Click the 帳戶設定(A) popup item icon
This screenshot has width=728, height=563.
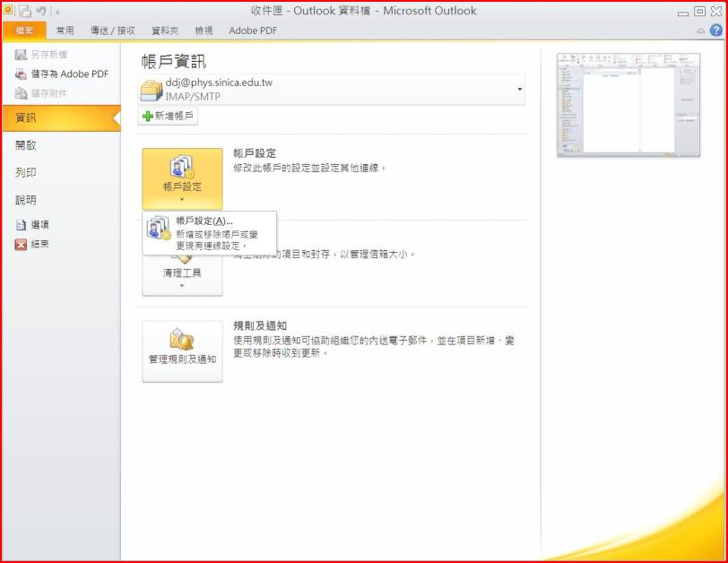[x=159, y=228]
